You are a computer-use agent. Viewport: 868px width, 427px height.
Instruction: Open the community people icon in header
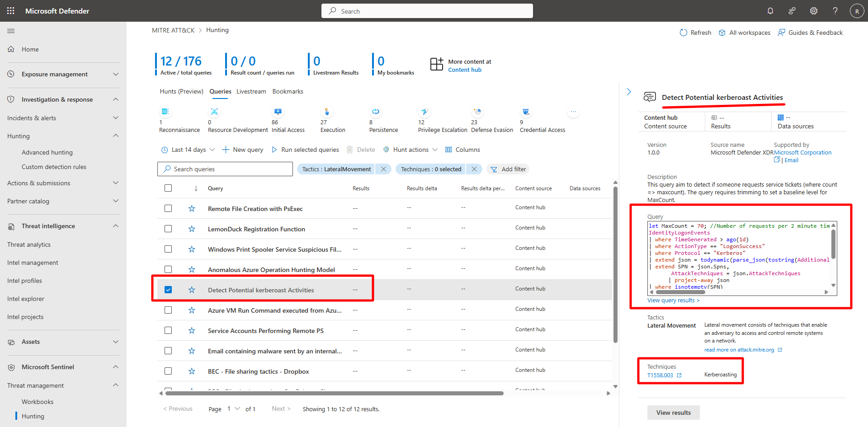click(792, 11)
